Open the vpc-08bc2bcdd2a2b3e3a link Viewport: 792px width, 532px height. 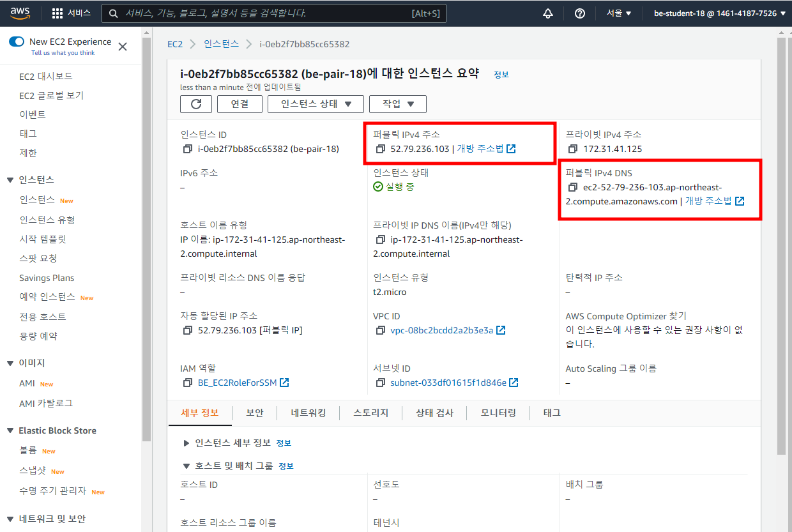[442, 331]
